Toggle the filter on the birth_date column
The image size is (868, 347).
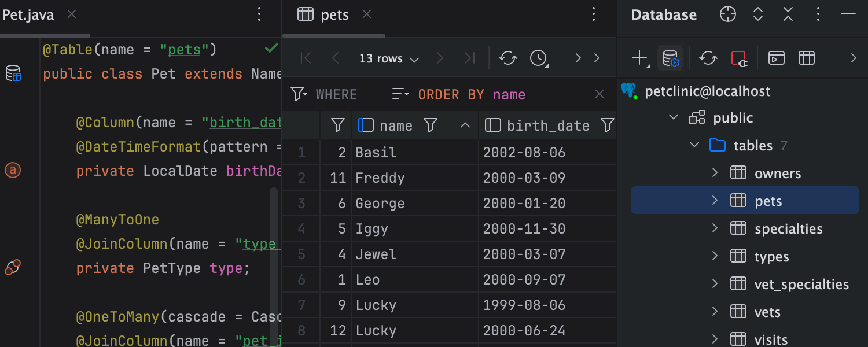click(606, 125)
